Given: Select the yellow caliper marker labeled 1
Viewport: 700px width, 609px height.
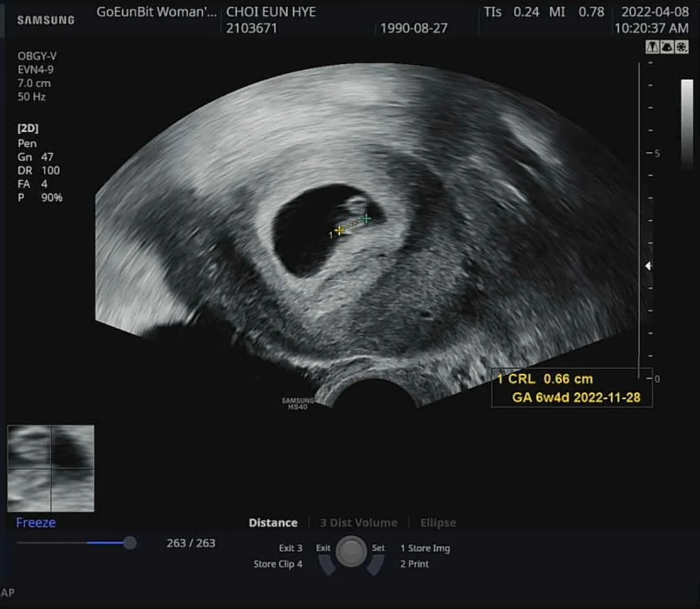Looking at the screenshot, I should (x=340, y=230).
